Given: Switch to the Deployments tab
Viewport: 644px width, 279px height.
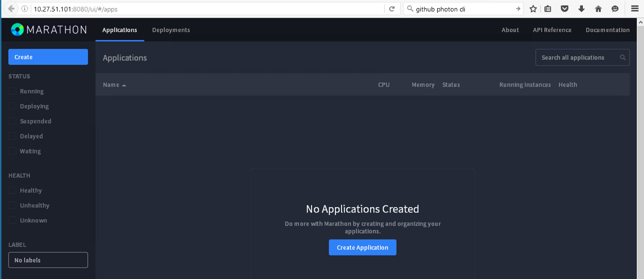Looking at the screenshot, I should [x=171, y=30].
